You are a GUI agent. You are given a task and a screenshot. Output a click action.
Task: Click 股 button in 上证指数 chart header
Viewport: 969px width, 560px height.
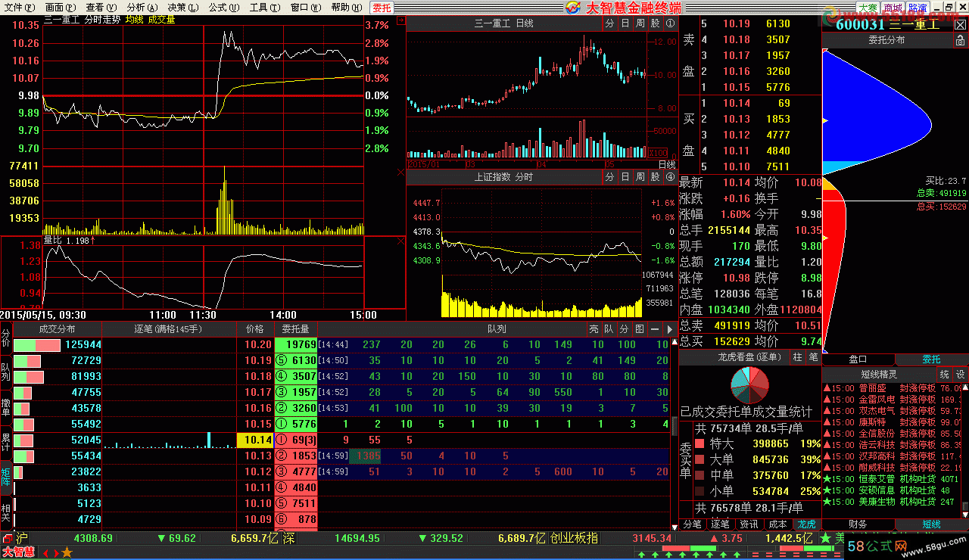coord(656,176)
